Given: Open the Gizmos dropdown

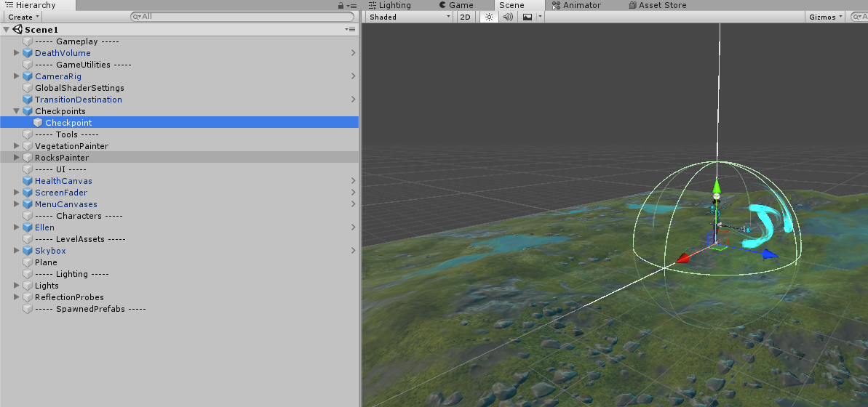Looking at the screenshot, I should [x=825, y=17].
